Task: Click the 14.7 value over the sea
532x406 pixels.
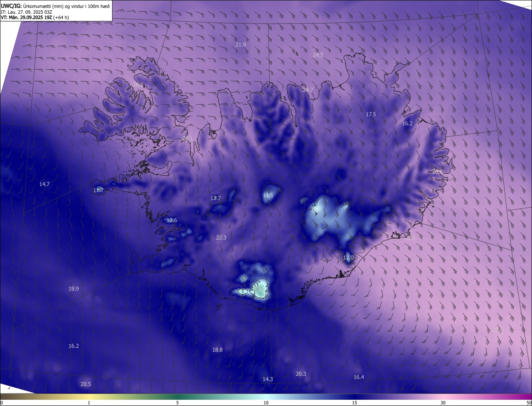Action: [x=44, y=184]
